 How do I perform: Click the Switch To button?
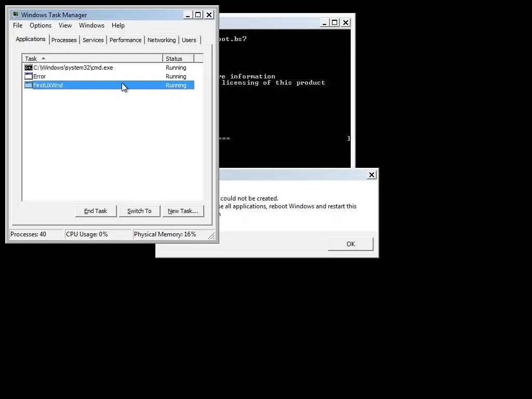(139, 211)
